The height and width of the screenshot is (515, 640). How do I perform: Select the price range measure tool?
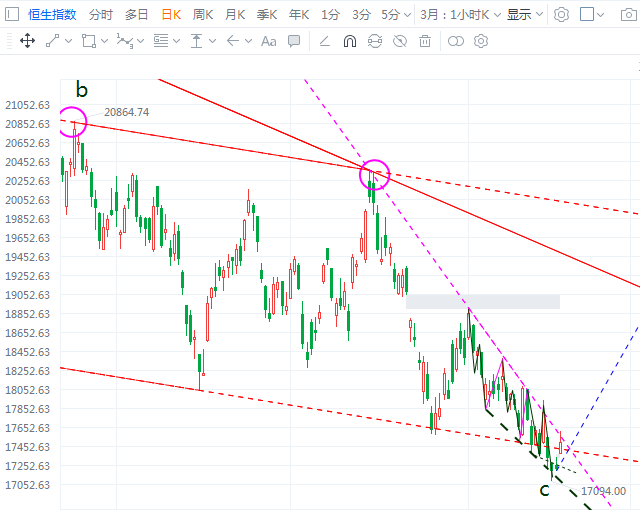[x=196, y=41]
